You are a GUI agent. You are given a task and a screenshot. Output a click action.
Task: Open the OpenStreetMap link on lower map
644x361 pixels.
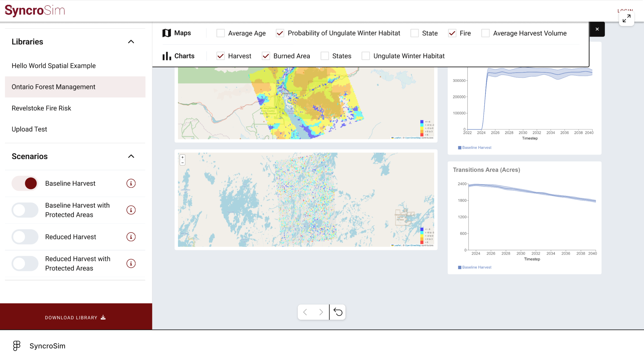click(x=413, y=245)
